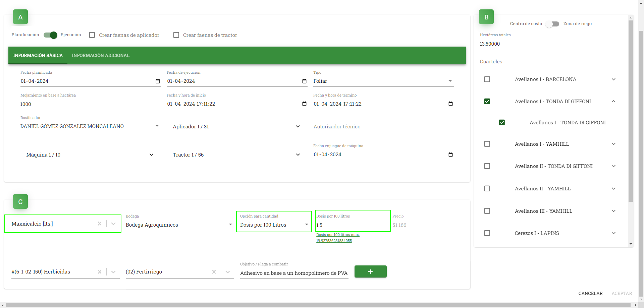Viewport: 644px width, 308px height.
Task: Click the Dosis por 100 litros field
Action: click(x=351, y=225)
